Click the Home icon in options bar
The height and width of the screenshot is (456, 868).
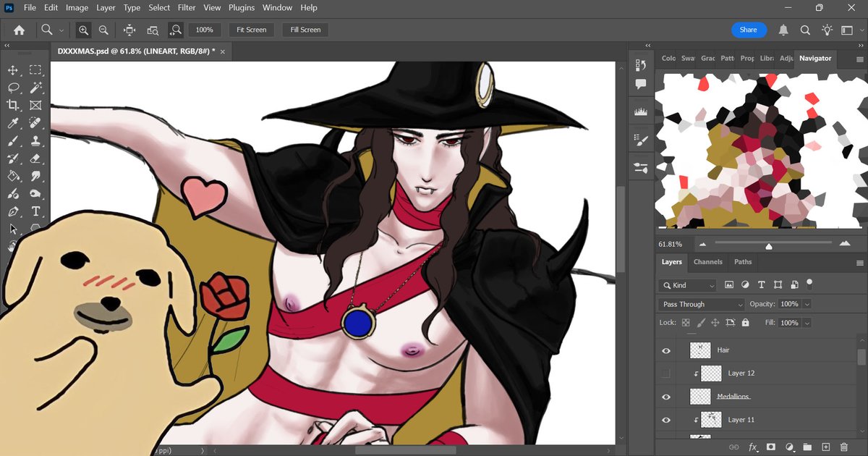(x=19, y=30)
